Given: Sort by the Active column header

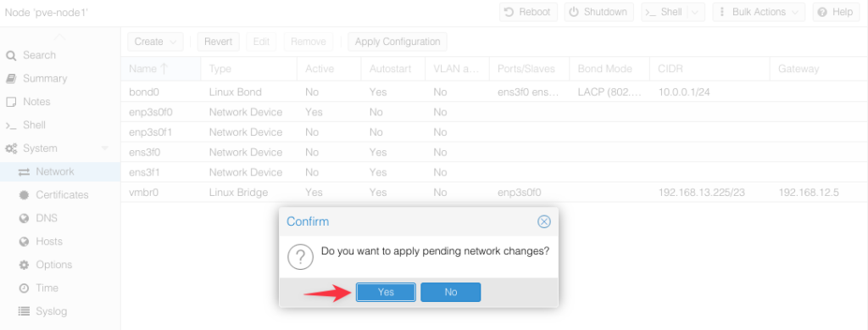Looking at the screenshot, I should (329, 70).
